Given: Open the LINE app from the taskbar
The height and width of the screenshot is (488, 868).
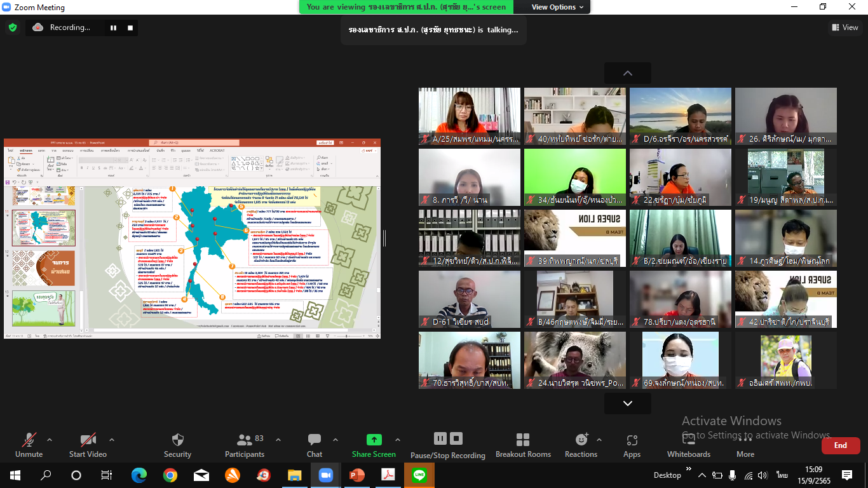Looking at the screenshot, I should click(x=419, y=475).
